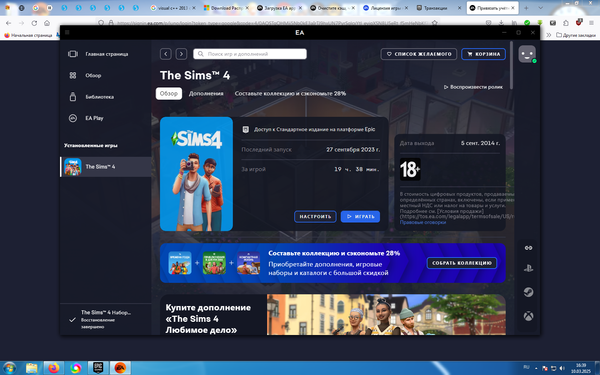Go forward with the right arrow button
Viewport: 600px width, 375px height.
(x=181, y=54)
